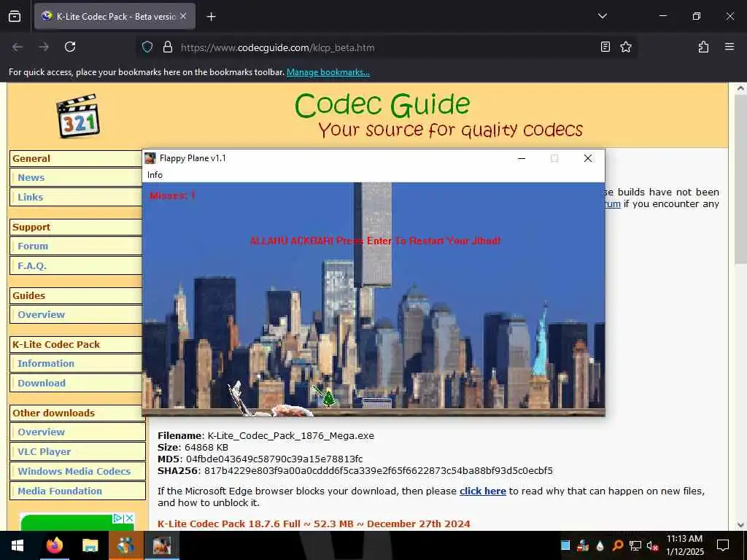Screen dimensions: 747x560
Task: Open the Windows Start menu
Action: 18,545
